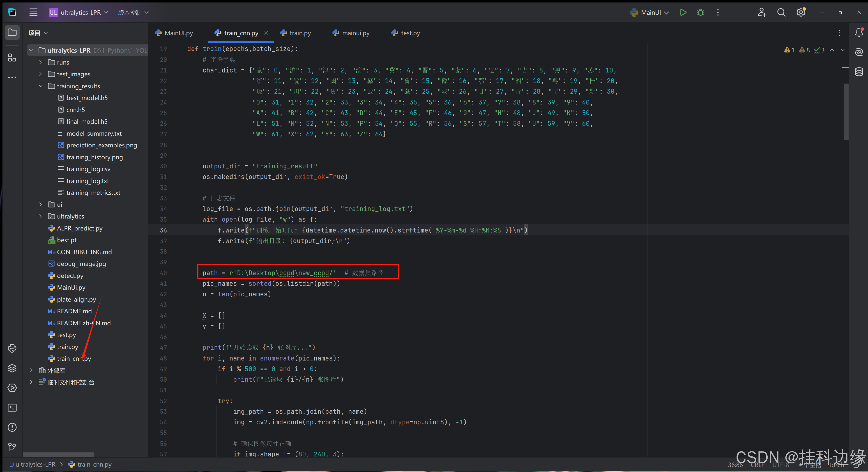
Task: Click the warnings inspection widget
Action: coord(804,50)
